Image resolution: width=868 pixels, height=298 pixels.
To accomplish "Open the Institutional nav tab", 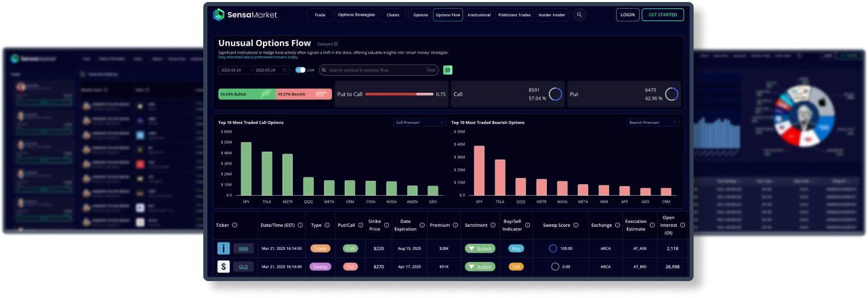I will pyautogui.click(x=479, y=14).
